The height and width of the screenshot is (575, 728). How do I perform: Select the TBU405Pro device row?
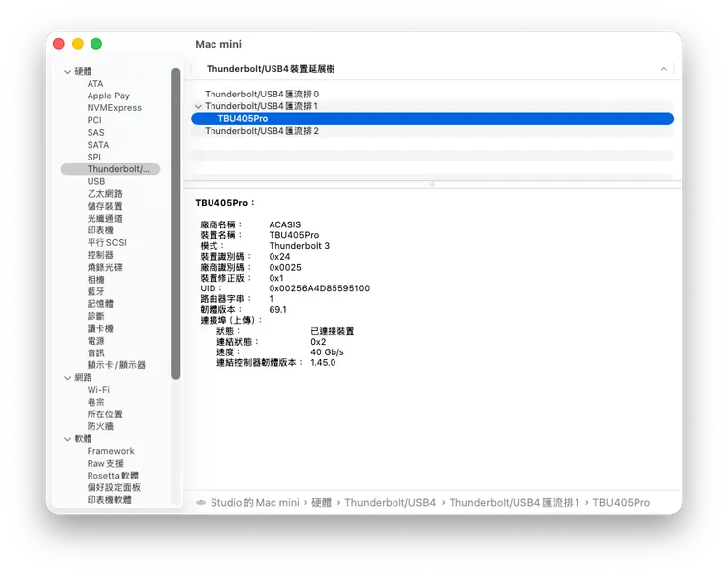click(432, 119)
